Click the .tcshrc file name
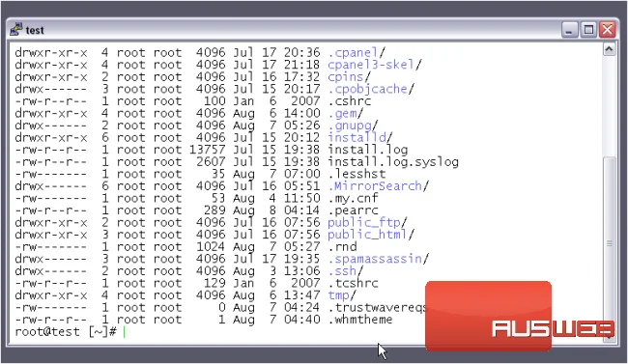Screen dimensions: 628x364 pyautogui.click(x=353, y=283)
